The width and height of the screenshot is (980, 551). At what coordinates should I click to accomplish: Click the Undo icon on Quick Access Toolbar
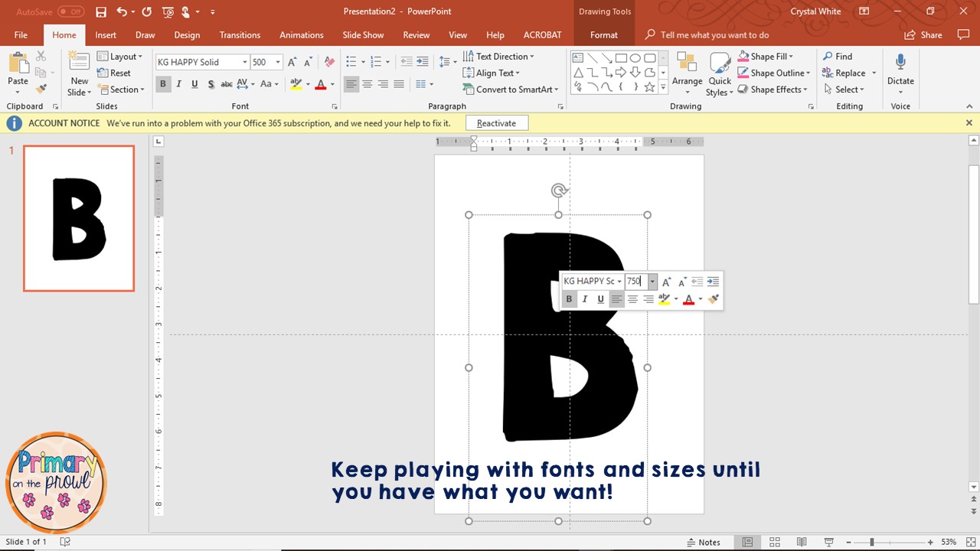[x=121, y=11]
